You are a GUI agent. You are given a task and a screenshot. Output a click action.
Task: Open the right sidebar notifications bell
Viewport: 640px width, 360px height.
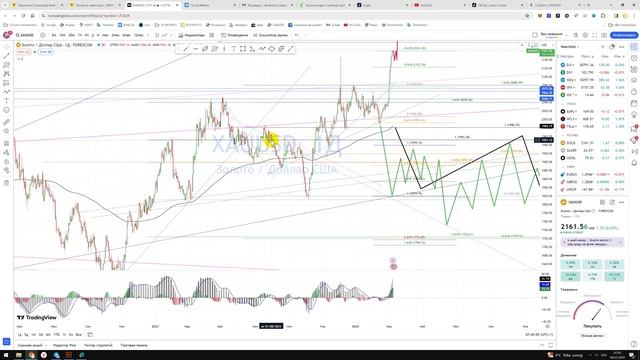pyautogui.click(x=634, y=162)
